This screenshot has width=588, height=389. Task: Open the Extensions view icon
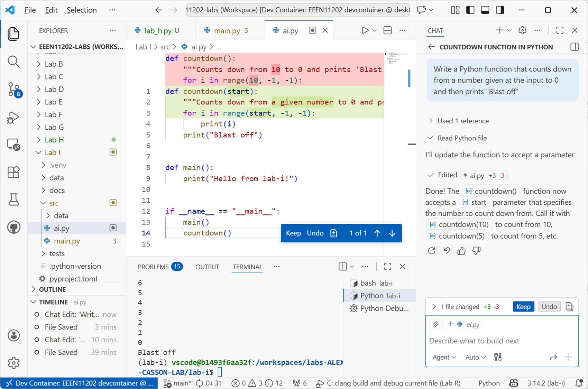click(13, 172)
